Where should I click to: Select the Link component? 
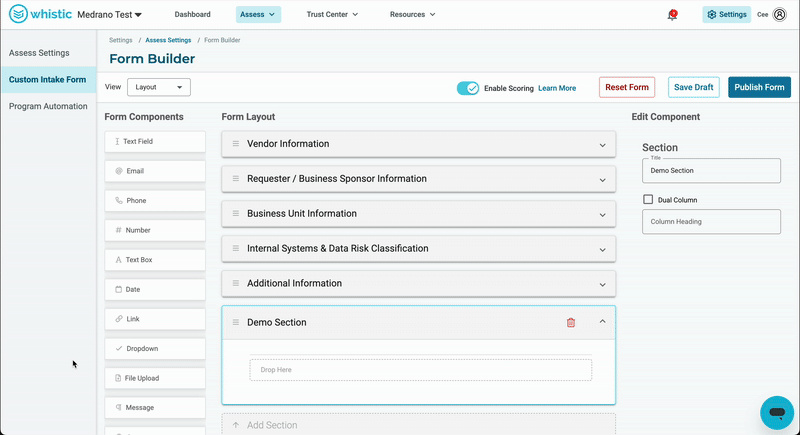[x=155, y=319]
